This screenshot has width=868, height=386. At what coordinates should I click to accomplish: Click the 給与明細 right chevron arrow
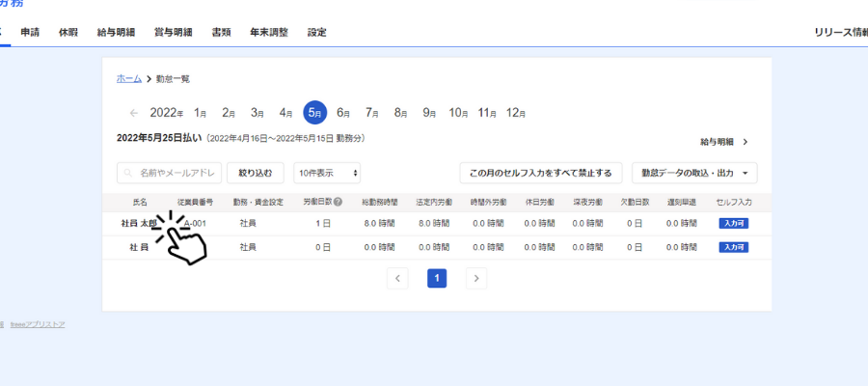[745, 142]
